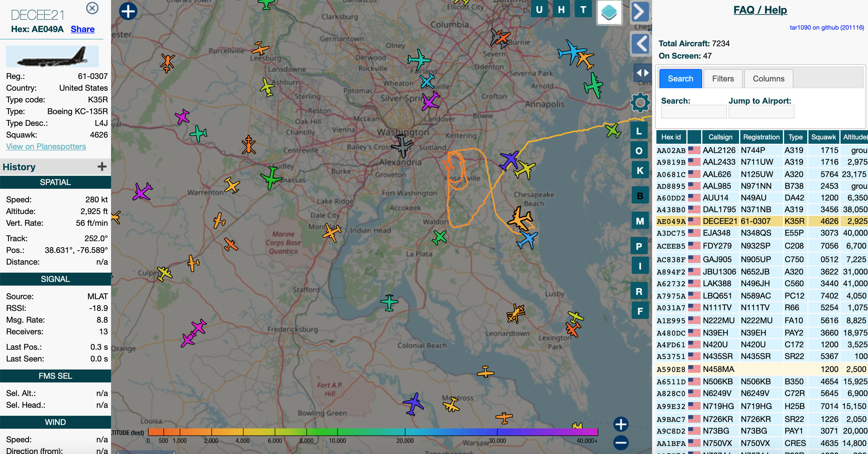Toggle the H map button
This screenshot has height=454, width=868.
tap(561, 10)
